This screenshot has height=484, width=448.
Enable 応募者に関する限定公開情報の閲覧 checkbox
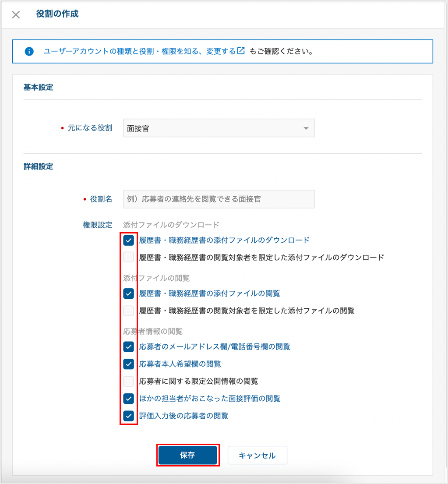click(129, 382)
